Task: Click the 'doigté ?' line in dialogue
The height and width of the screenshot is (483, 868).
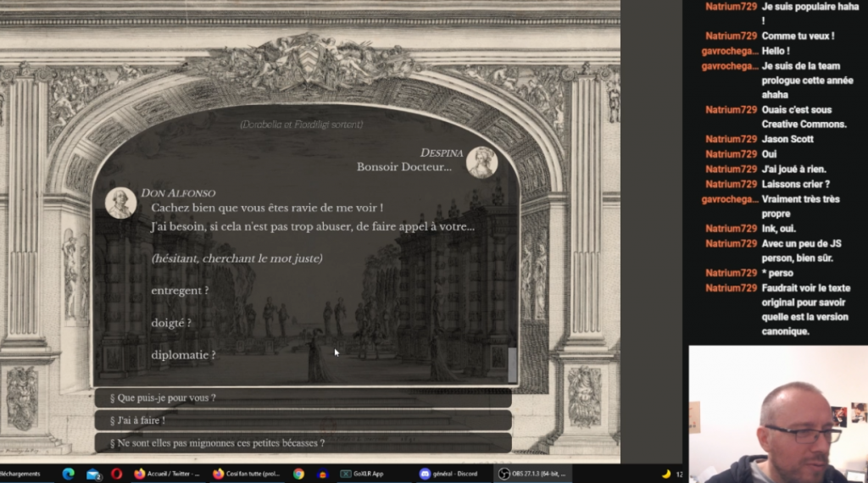Action: point(171,323)
